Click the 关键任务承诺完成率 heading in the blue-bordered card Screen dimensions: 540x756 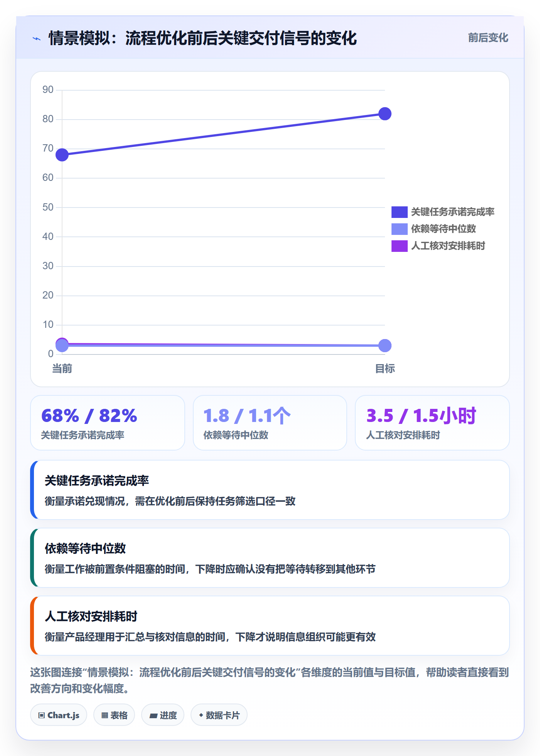coord(97,481)
